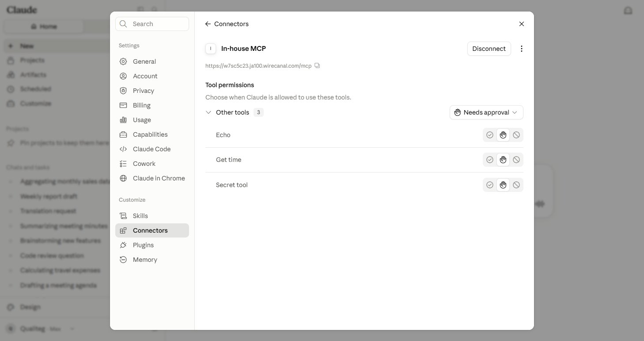Viewport: 644px width, 341px height.
Task: Set Secret tool to needs approval
Action: click(503, 185)
